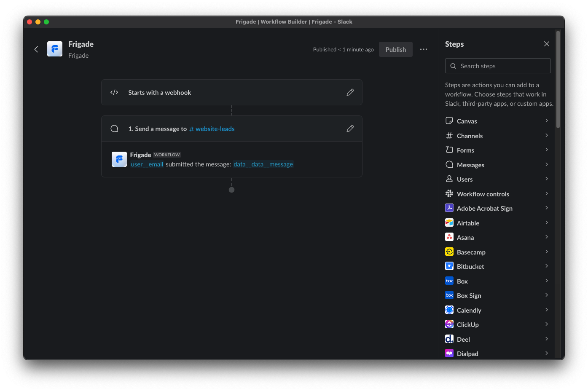Click the Users person icon
Image resolution: width=588 pixels, height=391 pixels.
tap(449, 179)
